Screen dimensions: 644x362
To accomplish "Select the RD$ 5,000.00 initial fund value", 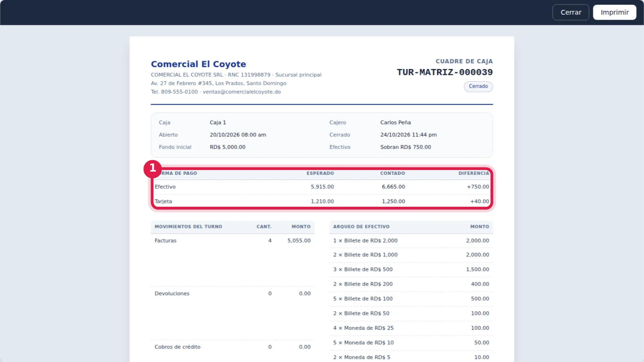I will coord(228,147).
